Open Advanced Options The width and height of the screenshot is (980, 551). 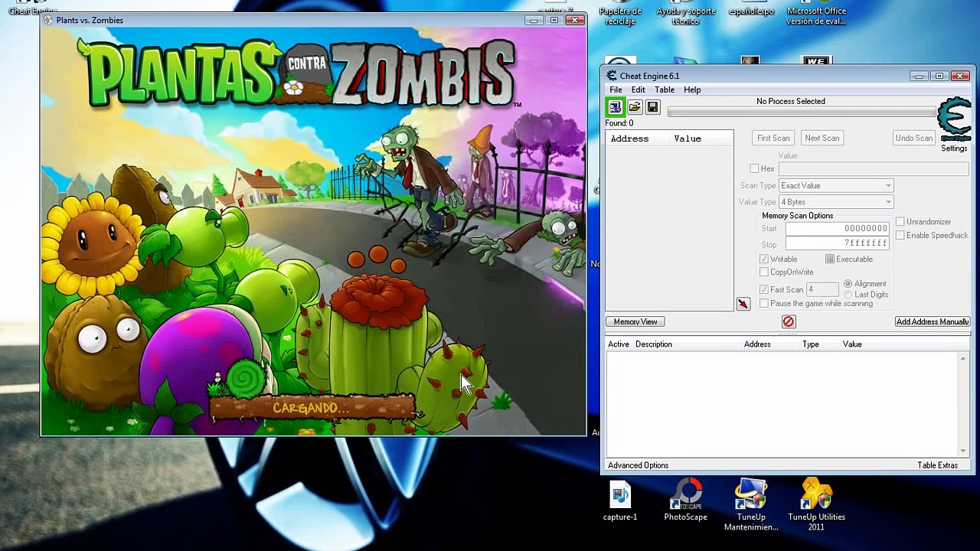pyautogui.click(x=638, y=466)
